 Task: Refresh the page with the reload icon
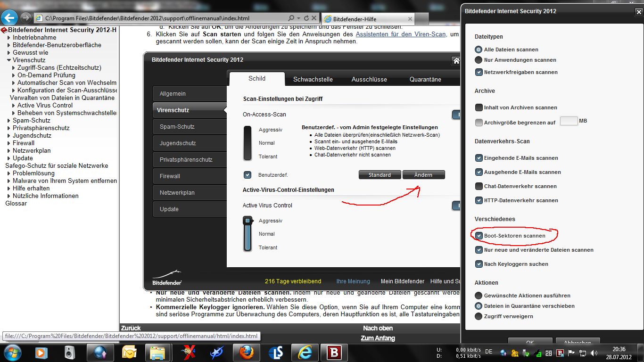point(306,18)
